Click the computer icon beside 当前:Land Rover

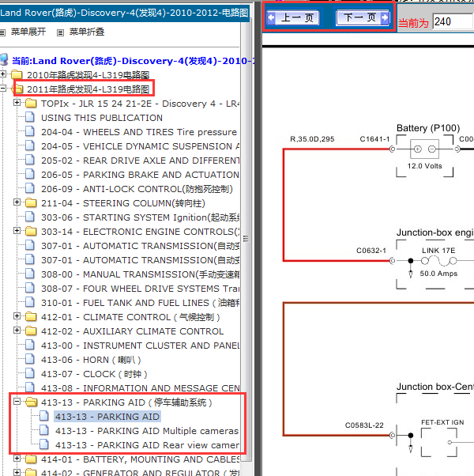[x=4, y=59]
